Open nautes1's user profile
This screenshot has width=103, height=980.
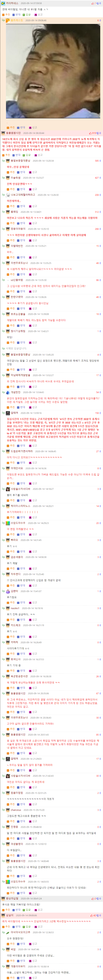click(x=15, y=608)
